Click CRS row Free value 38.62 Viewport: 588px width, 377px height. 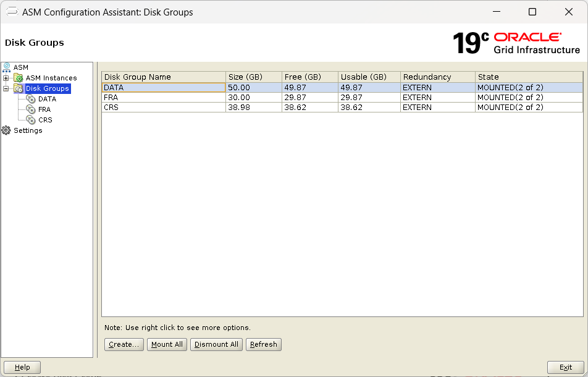pyautogui.click(x=310, y=108)
